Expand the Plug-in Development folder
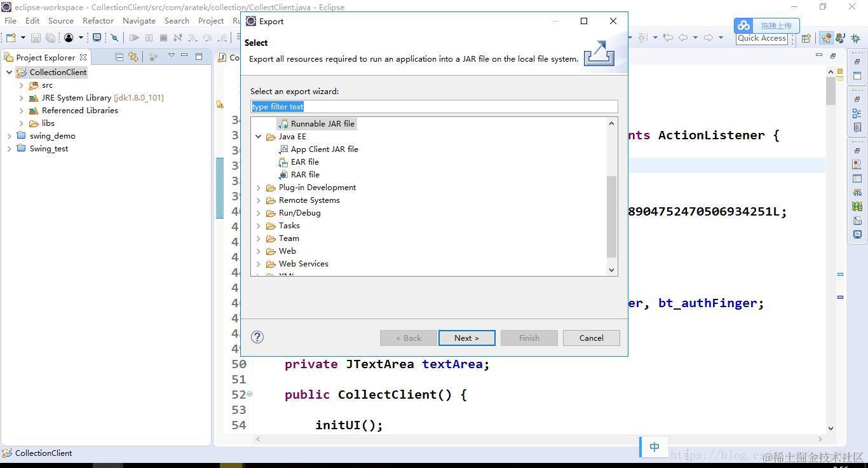 click(x=259, y=187)
